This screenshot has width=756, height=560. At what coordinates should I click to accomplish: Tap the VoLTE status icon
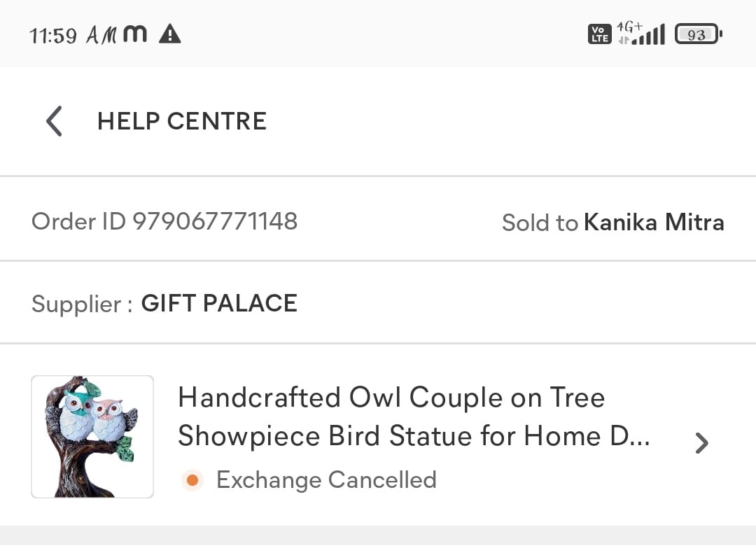[600, 34]
